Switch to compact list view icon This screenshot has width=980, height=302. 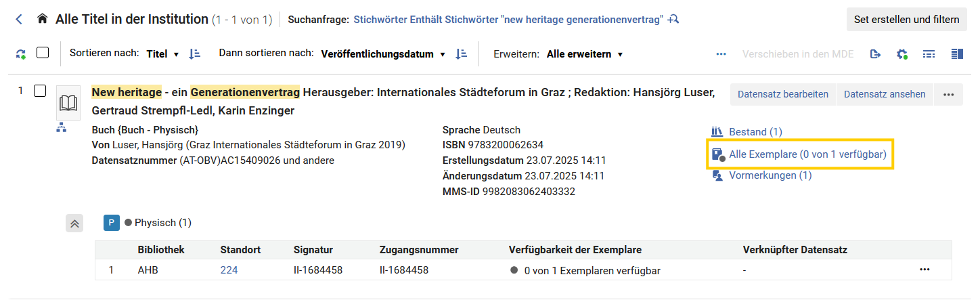tap(929, 54)
